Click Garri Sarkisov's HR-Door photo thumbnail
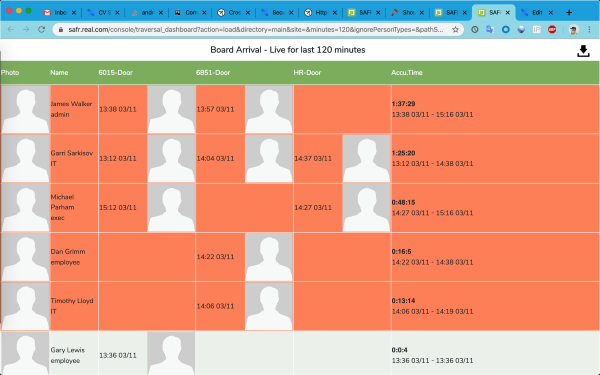 click(367, 158)
